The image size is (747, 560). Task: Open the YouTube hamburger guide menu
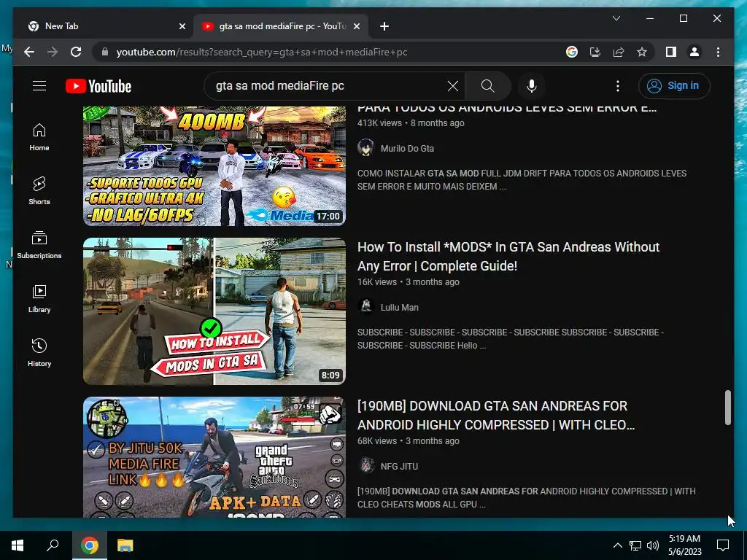coord(39,86)
